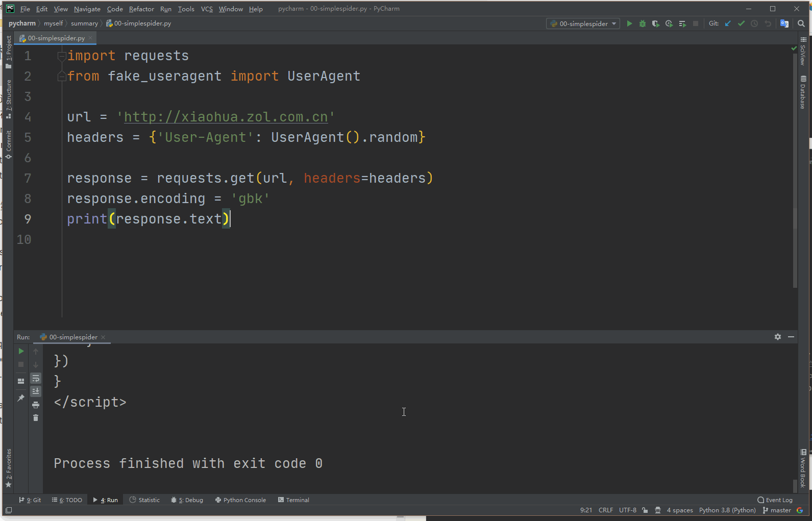Image resolution: width=812 pixels, height=521 pixels.
Task: Open the 6: TODO tool window
Action: coord(67,500)
